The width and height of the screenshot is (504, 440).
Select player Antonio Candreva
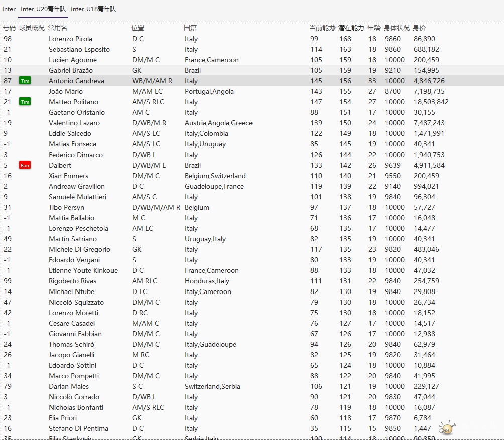click(76, 81)
